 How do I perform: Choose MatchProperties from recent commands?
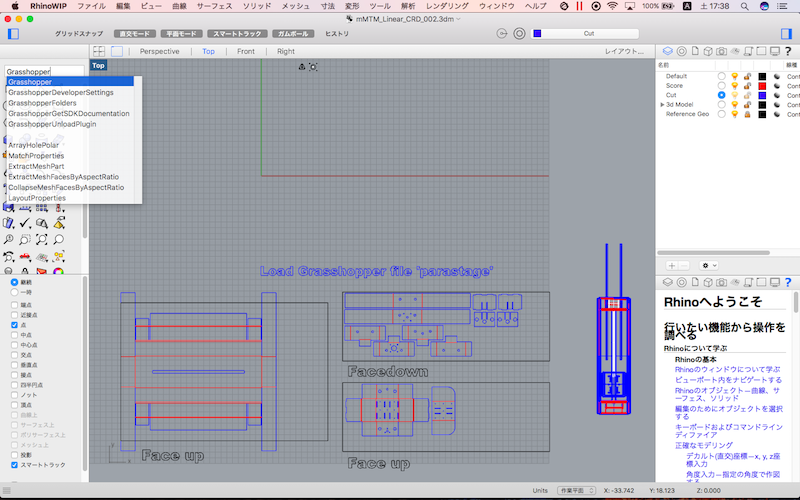click(x=36, y=156)
